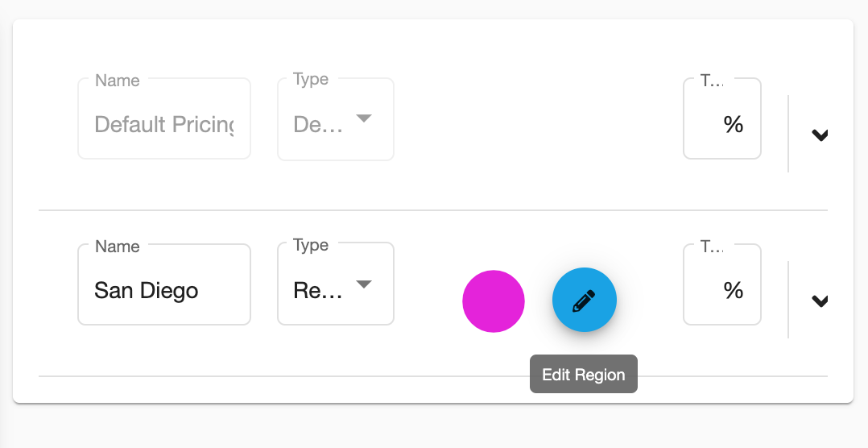Focus the percent field in San Diego row

[721, 284]
